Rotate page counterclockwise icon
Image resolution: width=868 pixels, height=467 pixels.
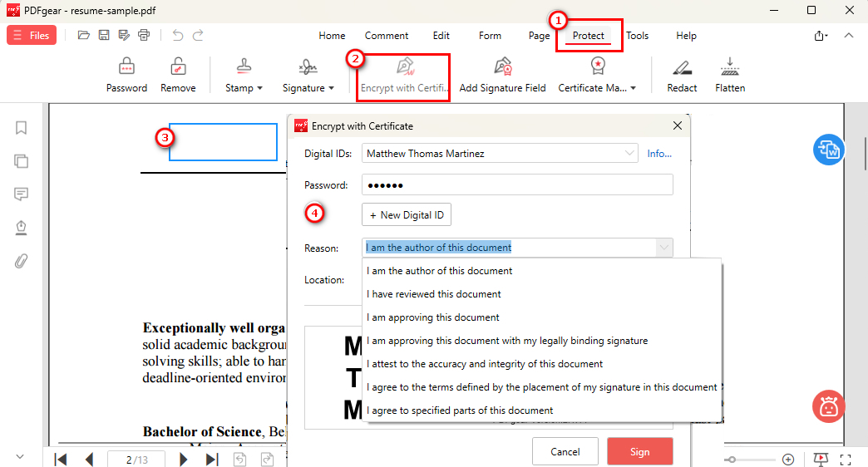coord(239,460)
